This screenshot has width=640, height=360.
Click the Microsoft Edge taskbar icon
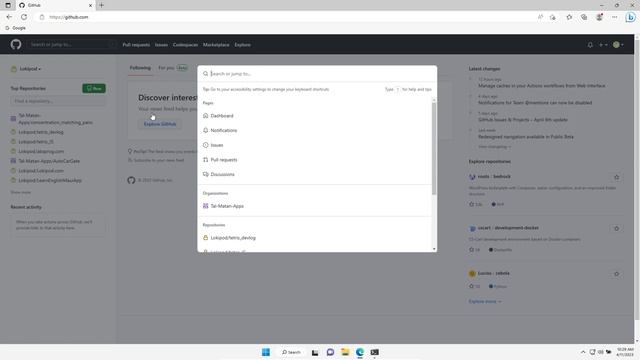pos(360,352)
